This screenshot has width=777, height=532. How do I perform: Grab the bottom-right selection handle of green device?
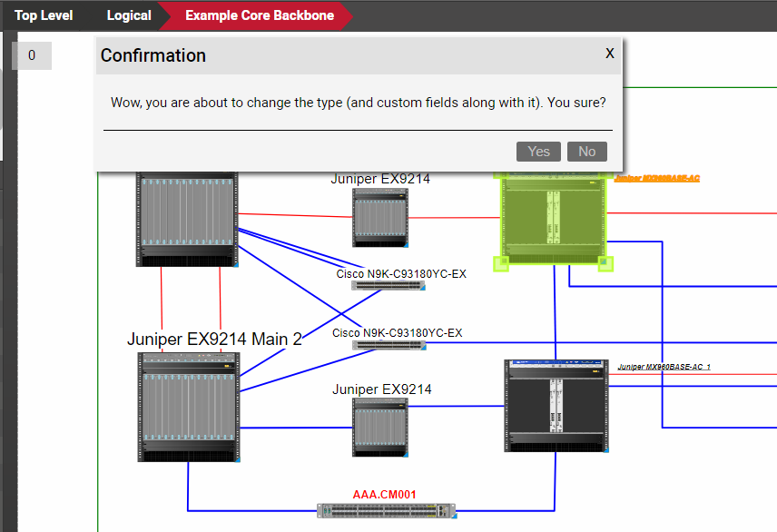pos(605,263)
